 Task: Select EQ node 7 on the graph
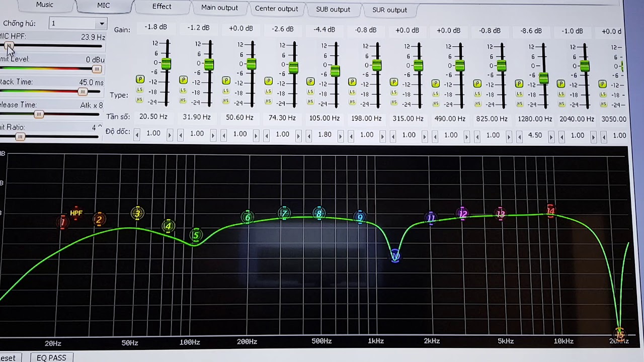[x=284, y=214]
